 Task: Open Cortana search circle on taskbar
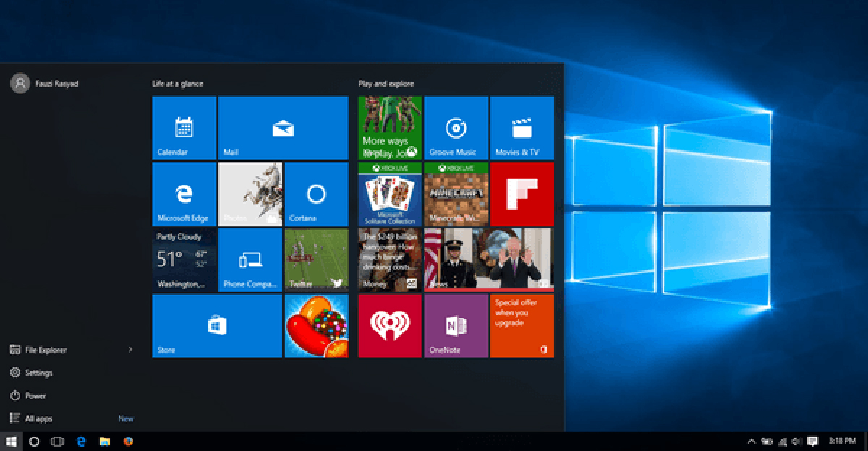(34, 441)
